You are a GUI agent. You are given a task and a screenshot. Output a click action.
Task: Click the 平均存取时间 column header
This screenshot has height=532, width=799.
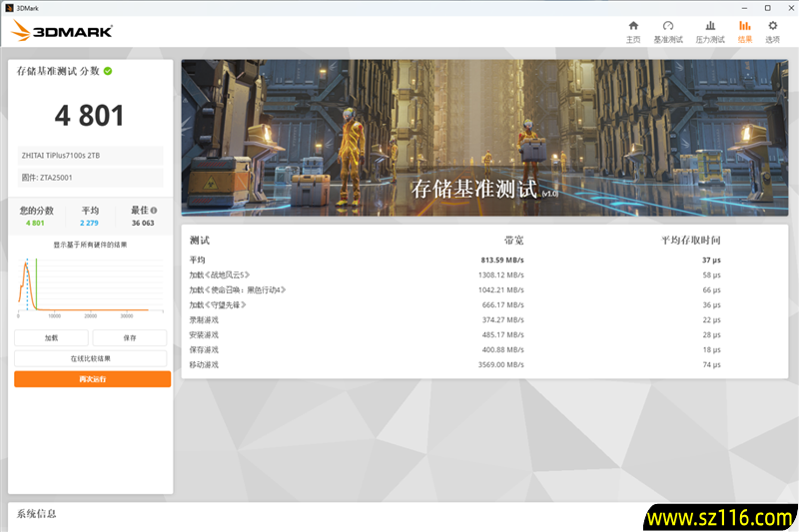[691, 241]
